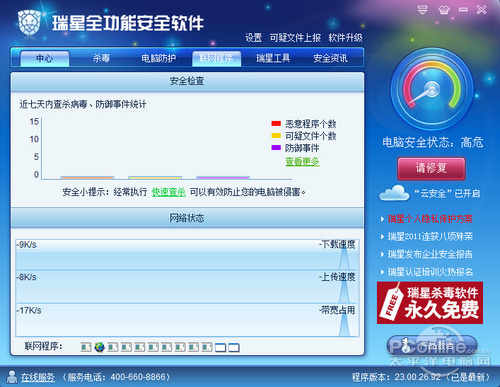The image size is (500, 387).
Task: Click the 上传速度 graph row
Action: [x=187, y=286]
